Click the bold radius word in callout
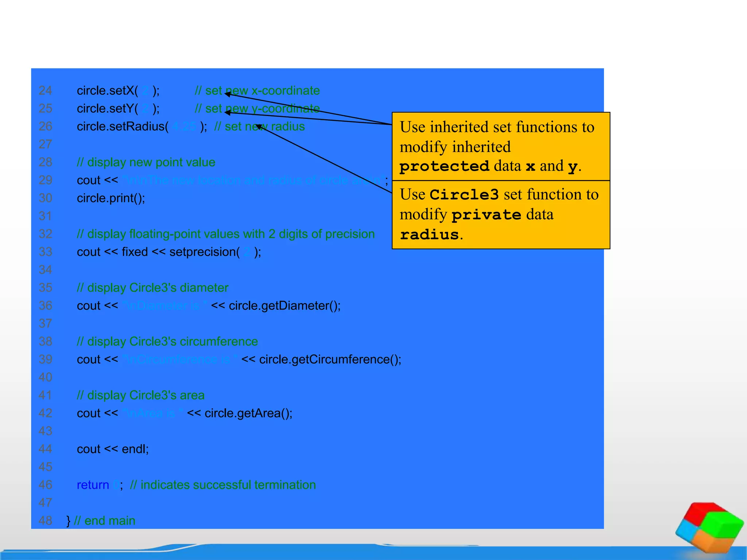The width and height of the screenshot is (747, 560). pos(429,235)
